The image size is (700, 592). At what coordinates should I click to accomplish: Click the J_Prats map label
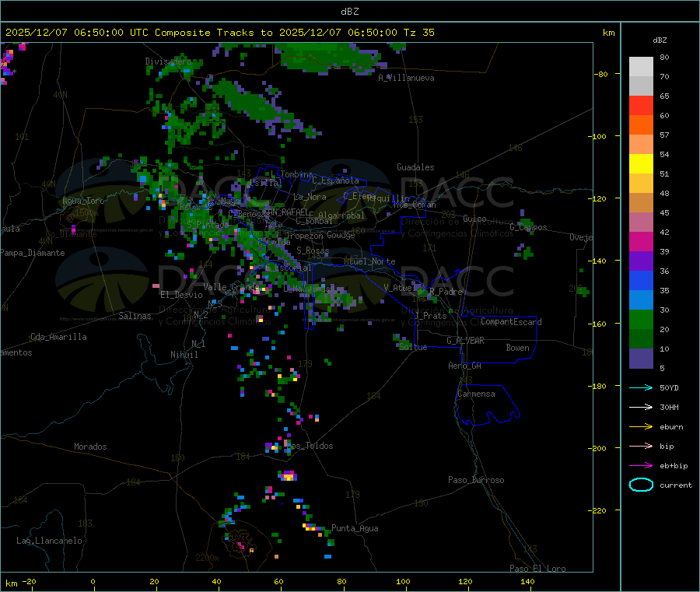tap(431, 316)
